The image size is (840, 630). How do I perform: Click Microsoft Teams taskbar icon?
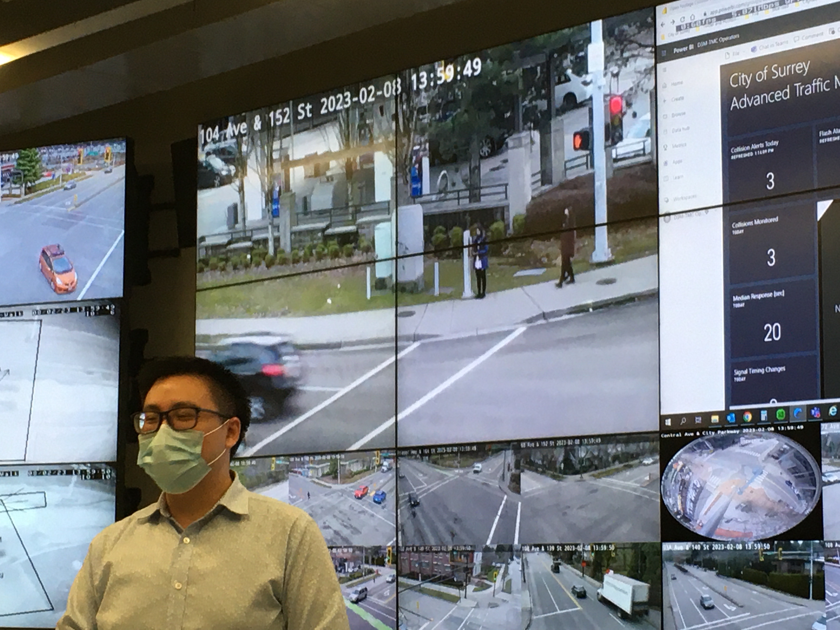[815, 413]
